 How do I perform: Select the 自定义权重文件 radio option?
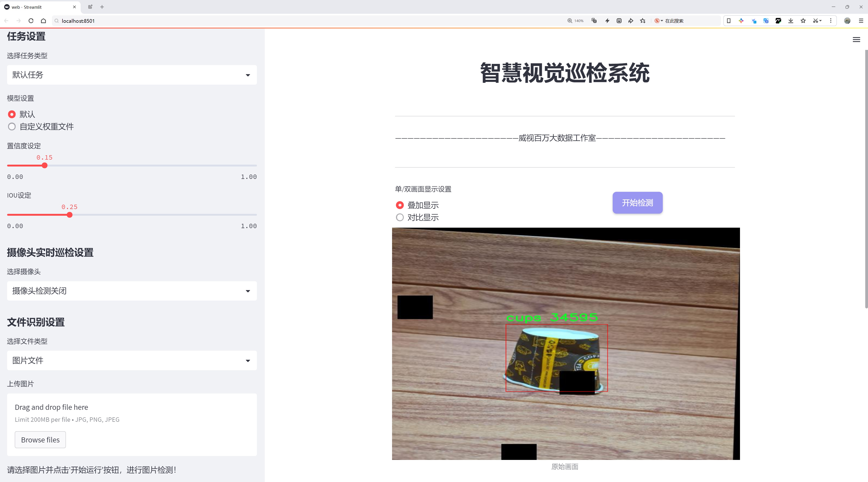tap(12, 127)
